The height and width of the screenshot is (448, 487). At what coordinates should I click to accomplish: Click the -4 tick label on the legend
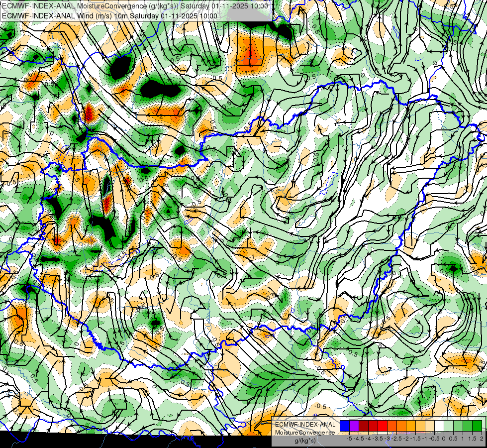(x=368, y=439)
